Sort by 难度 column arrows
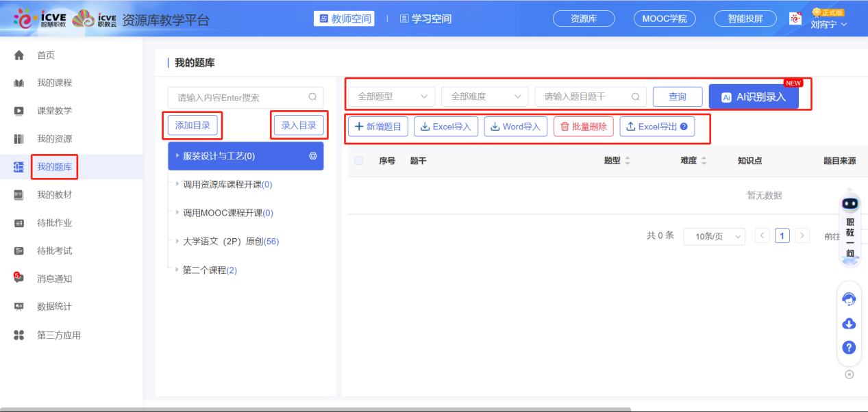The height and width of the screenshot is (412, 868). point(704,161)
